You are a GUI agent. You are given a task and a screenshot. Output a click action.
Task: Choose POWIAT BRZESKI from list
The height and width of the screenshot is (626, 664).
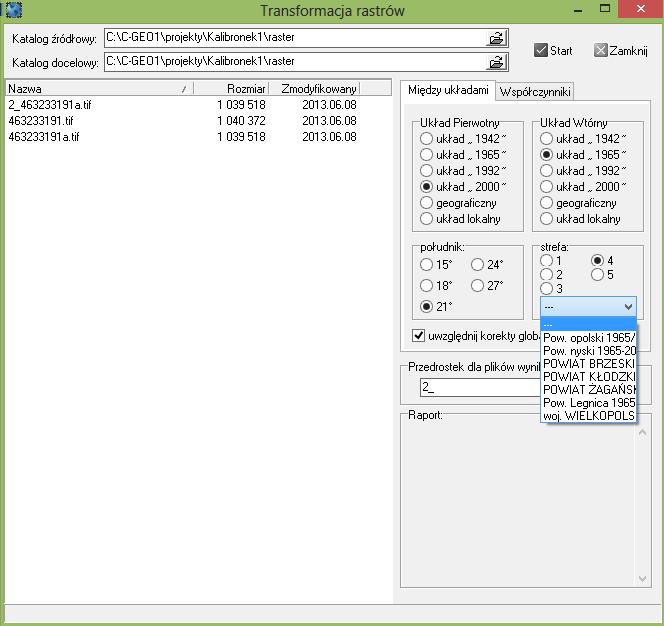pyautogui.click(x=589, y=363)
